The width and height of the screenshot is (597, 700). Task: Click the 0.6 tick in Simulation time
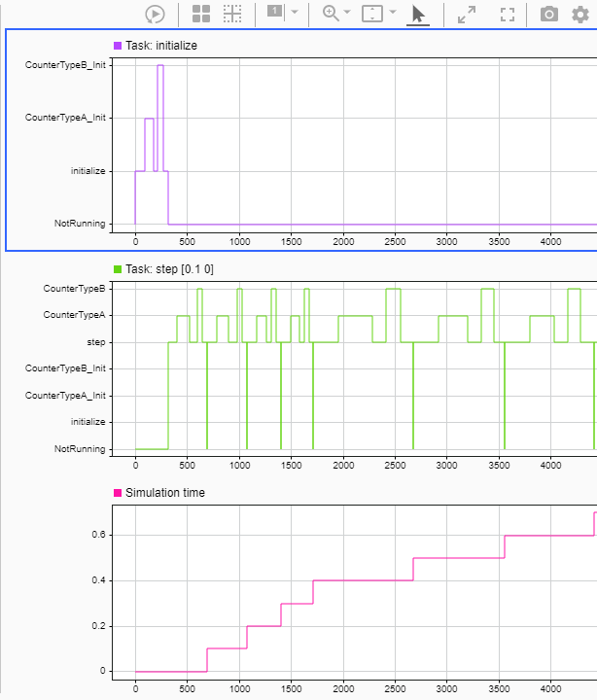[98, 535]
